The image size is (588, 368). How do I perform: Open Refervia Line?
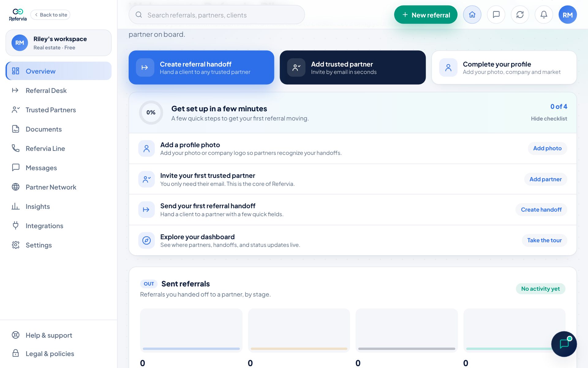(58, 148)
